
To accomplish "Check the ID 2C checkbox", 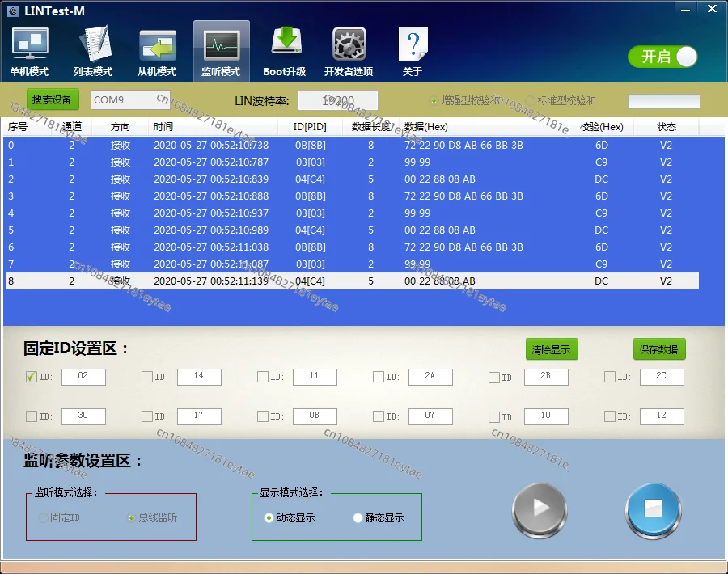I will click(610, 377).
